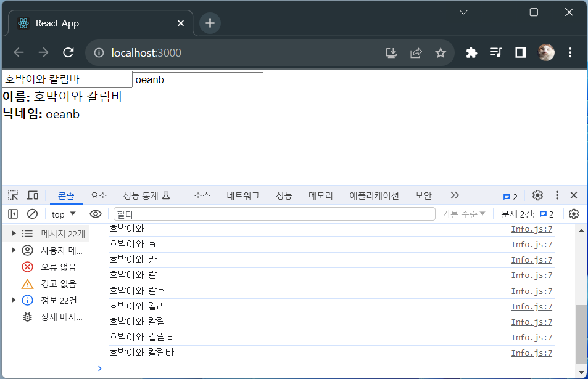The width and height of the screenshot is (588, 379).
Task: Open Info.js:7 link for 호박이와 카
Action: click(531, 260)
